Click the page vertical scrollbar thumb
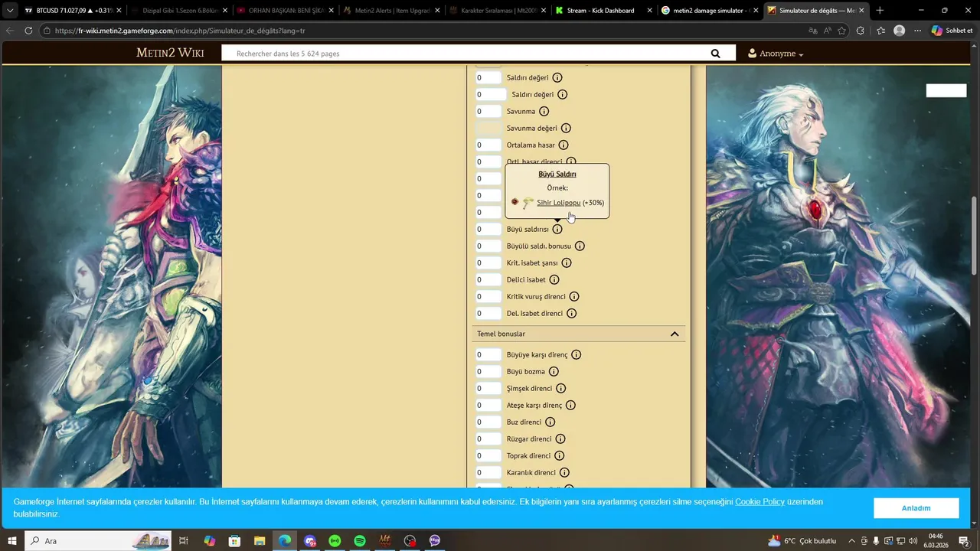Viewport: 980px width, 551px height. click(x=975, y=236)
